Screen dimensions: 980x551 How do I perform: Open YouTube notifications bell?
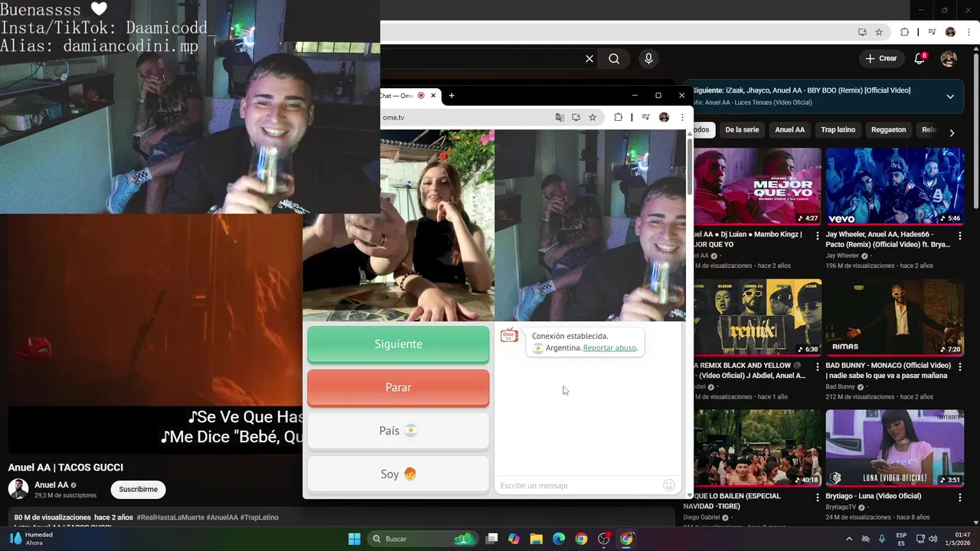pyautogui.click(x=920, y=59)
